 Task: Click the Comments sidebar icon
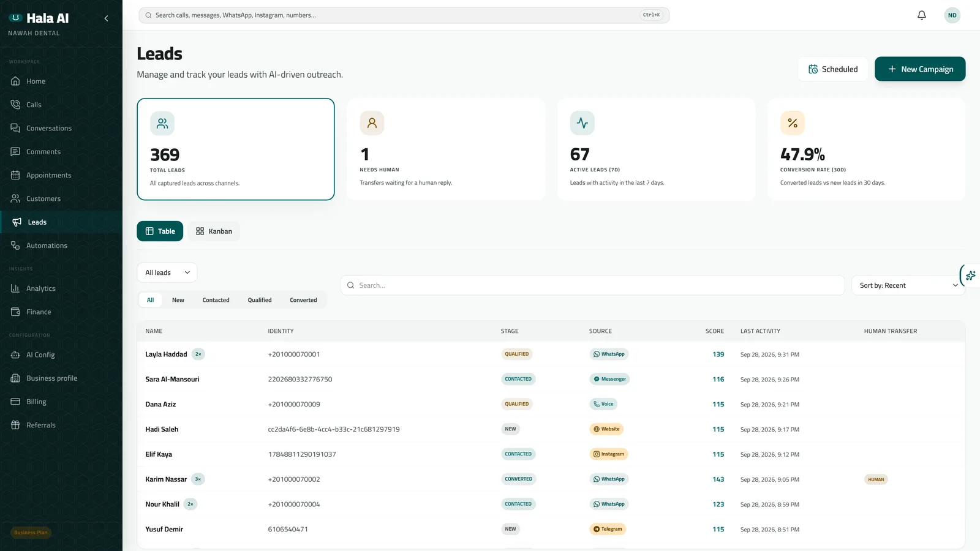pos(15,152)
